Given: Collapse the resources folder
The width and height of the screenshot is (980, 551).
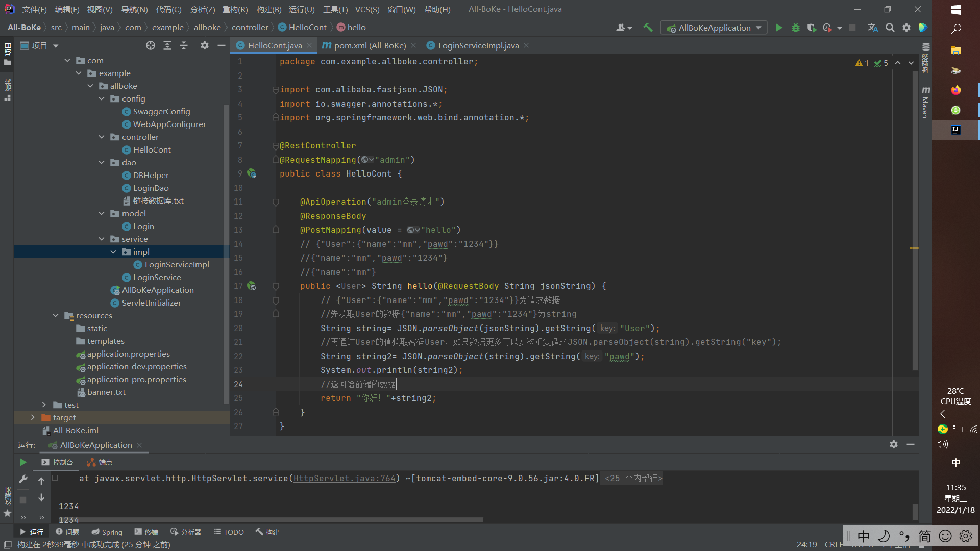Looking at the screenshot, I should 56,315.
